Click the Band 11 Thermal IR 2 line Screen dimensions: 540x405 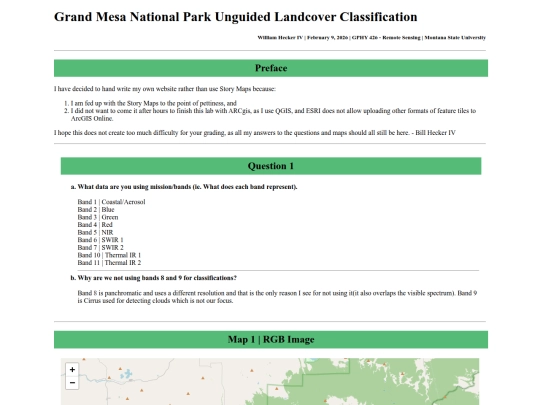pos(109,262)
